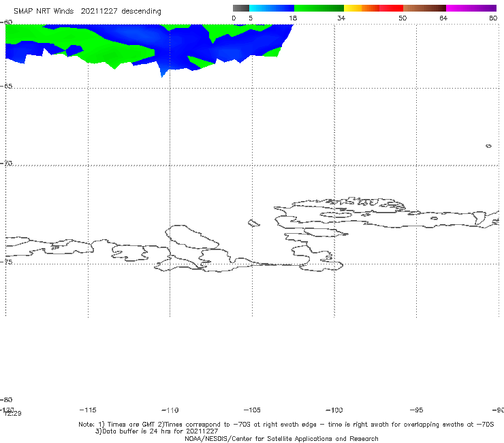
Task: Click the NOAA/NESDIS credit line
Action: [281, 439]
